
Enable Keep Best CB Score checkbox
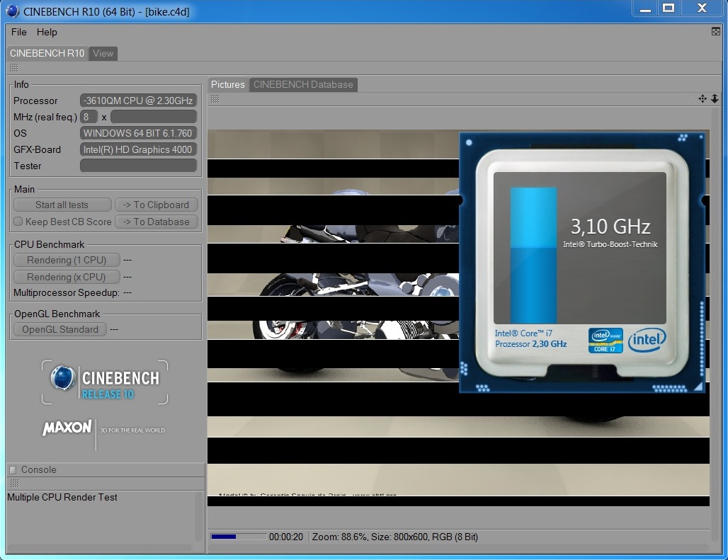[18, 222]
